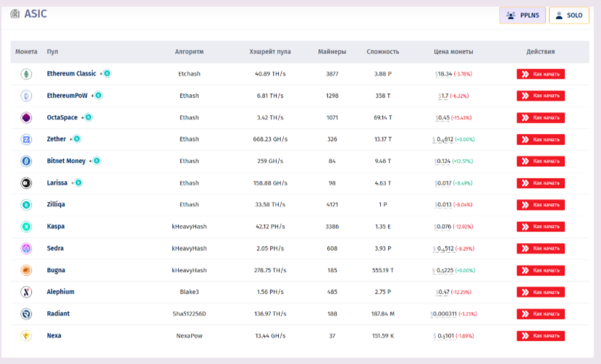Click Как начать button for Alephium

(540, 292)
